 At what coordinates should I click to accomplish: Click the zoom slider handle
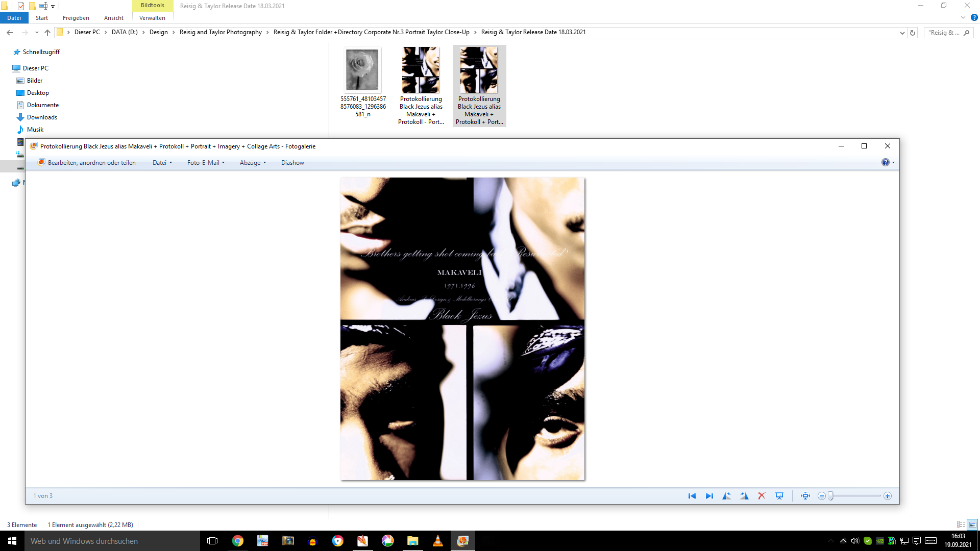[x=831, y=496]
